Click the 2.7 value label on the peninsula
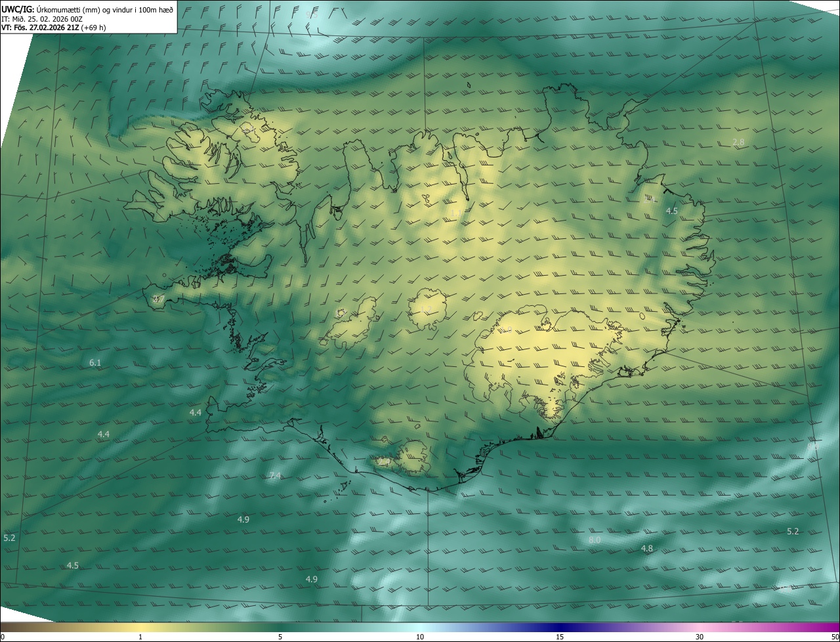 point(159,299)
